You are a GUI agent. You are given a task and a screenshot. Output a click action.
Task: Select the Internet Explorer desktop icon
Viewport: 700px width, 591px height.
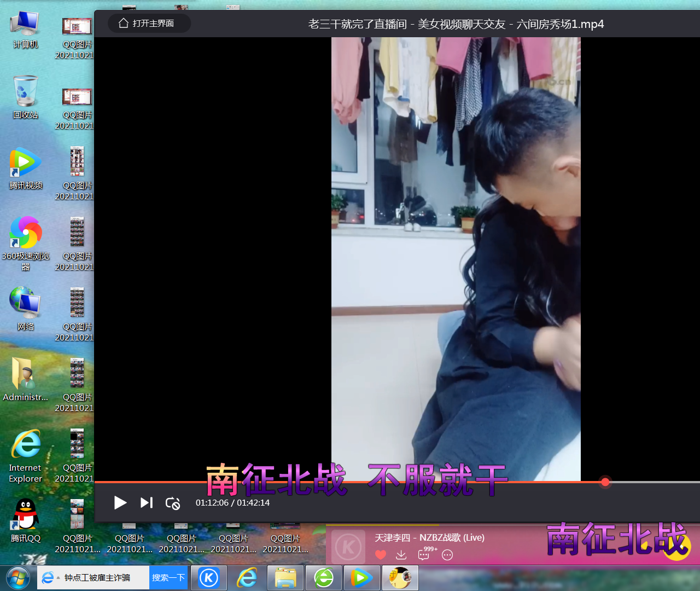coord(25,456)
